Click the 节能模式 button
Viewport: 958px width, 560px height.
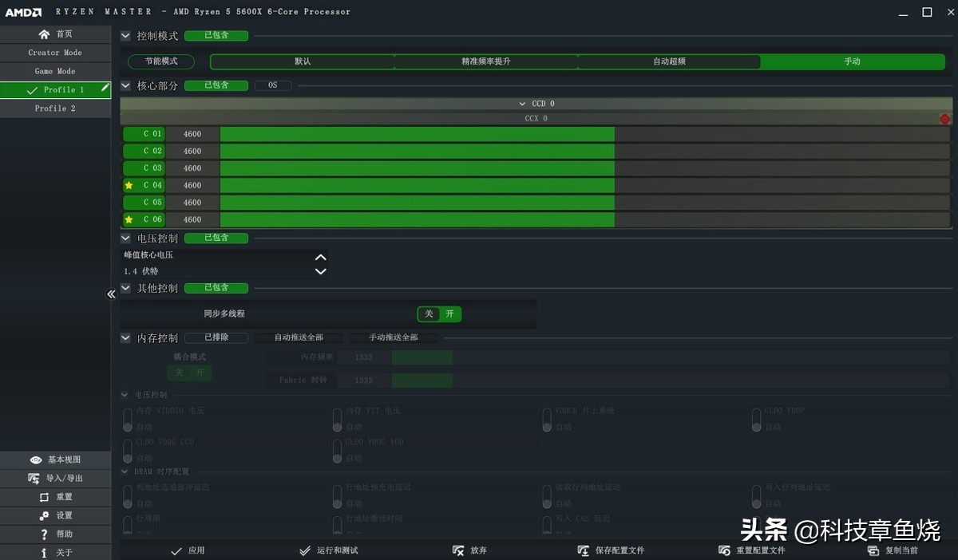click(162, 61)
